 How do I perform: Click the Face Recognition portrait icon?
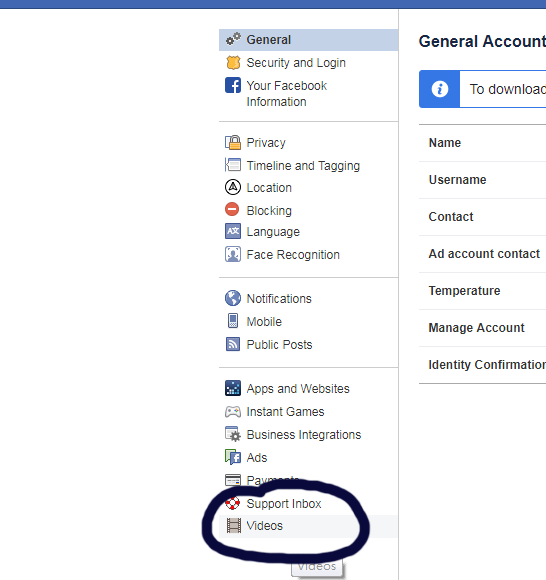point(233,254)
